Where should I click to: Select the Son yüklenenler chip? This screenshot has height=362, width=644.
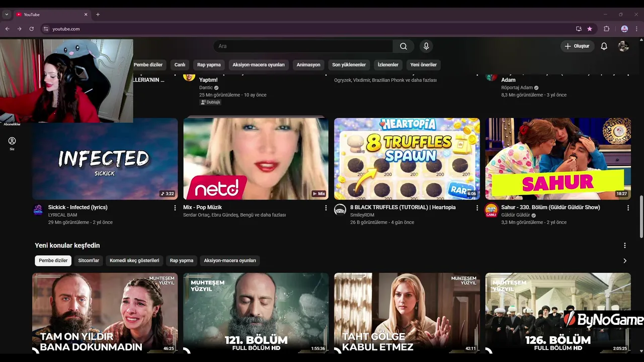[349, 65]
